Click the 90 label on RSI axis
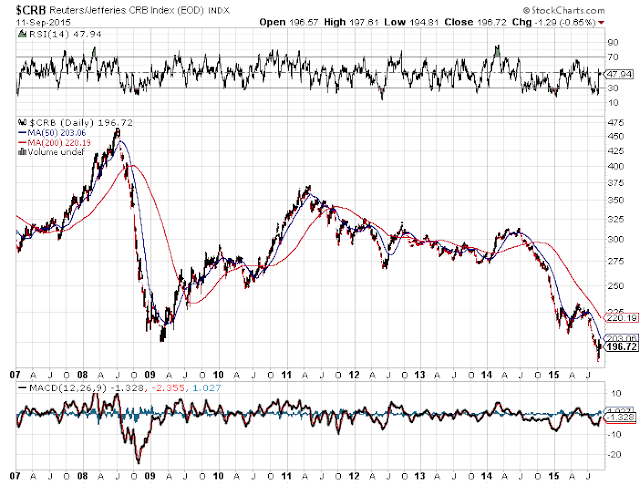This screenshot has height=485, width=640. click(x=613, y=42)
